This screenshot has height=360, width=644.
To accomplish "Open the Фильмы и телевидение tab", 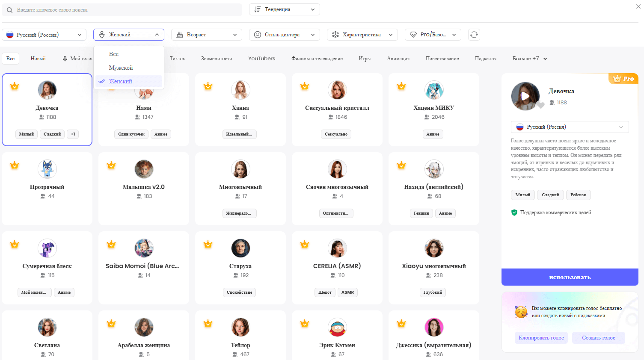I will (x=317, y=59).
